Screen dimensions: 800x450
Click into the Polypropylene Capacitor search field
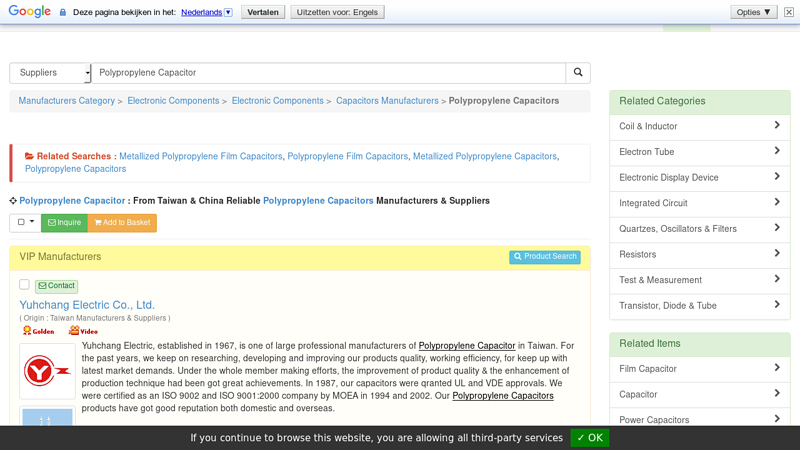point(330,73)
